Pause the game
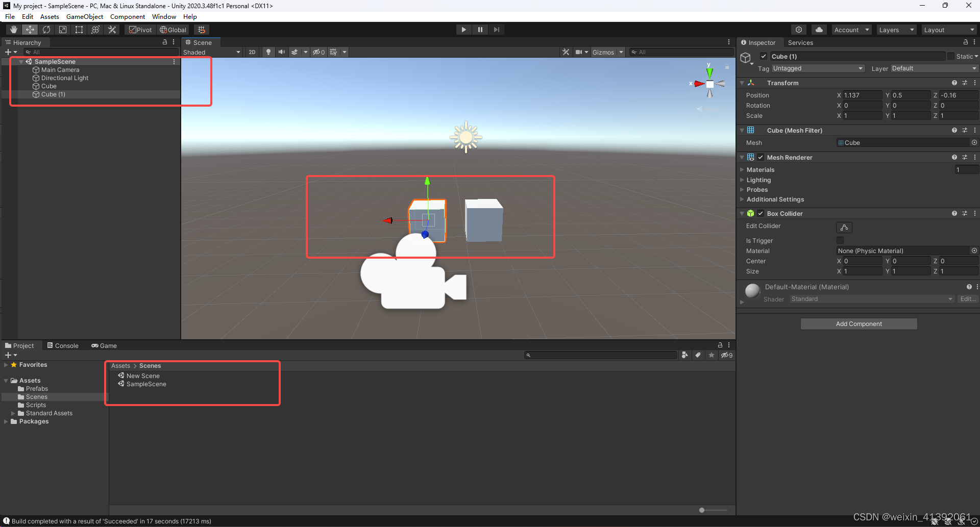The image size is (980, 527). click(480, 29)
